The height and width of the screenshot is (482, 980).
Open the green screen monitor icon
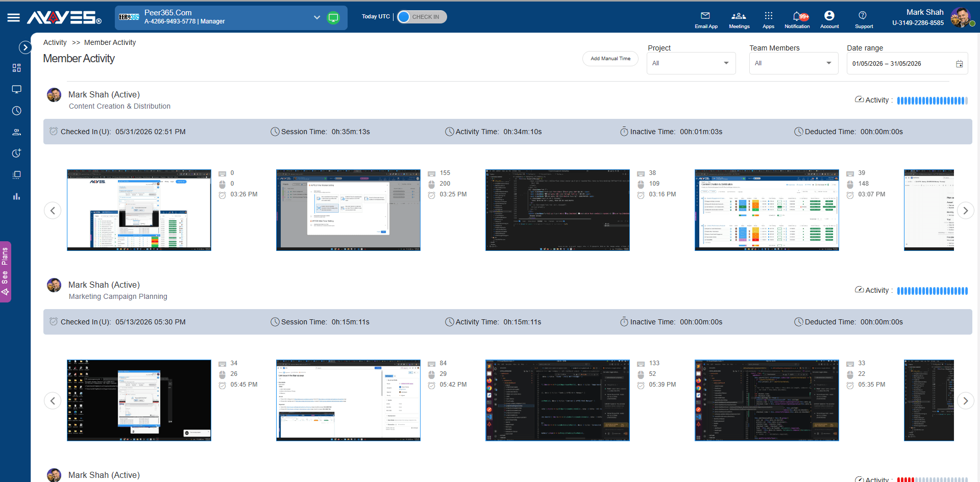[333, 18]
